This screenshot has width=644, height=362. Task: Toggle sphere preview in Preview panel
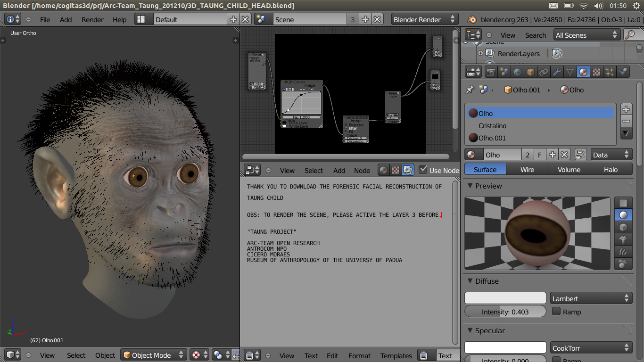tap(623, 214)
